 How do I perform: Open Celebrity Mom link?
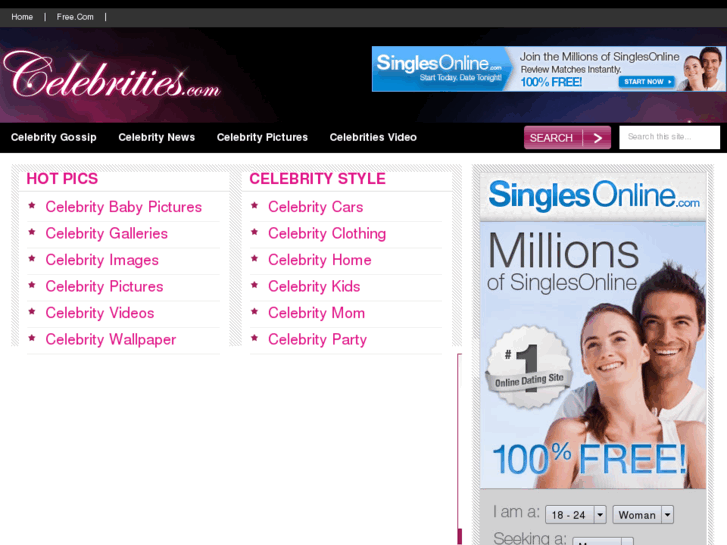click(317, 313)
